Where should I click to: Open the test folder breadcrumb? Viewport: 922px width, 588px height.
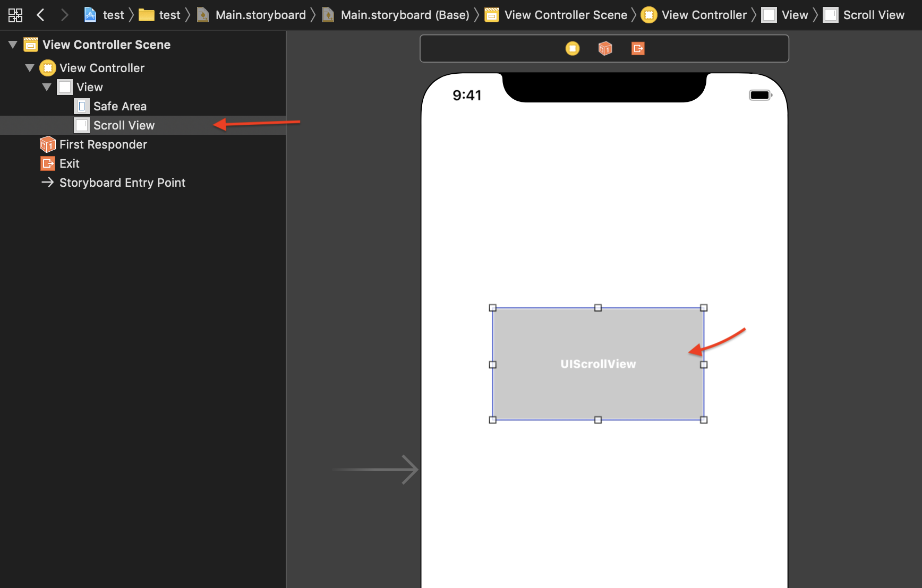[159, 15]
